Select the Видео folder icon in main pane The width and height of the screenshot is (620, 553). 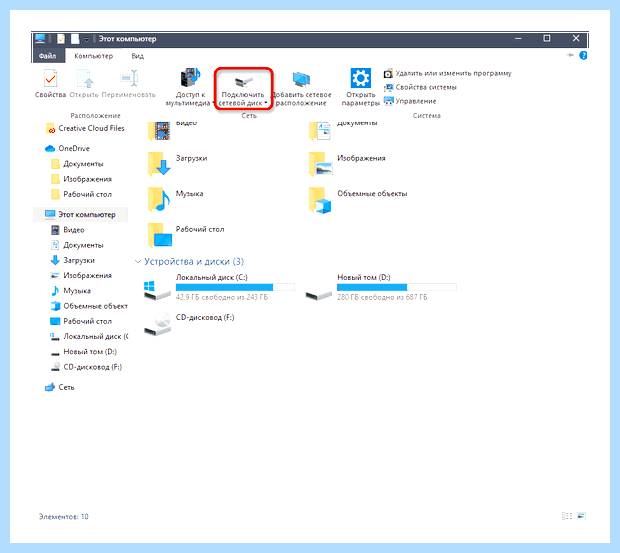(159, 130)
